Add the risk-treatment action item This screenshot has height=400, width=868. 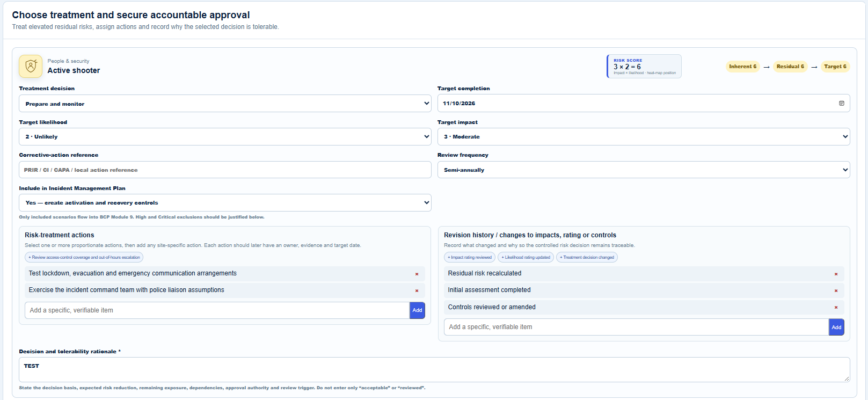pos(417,310)
